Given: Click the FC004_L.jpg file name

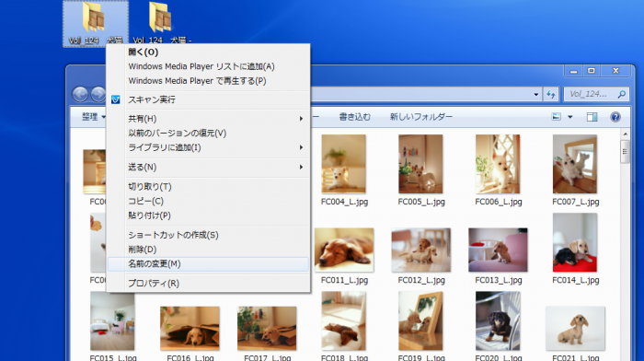Looking at the screenshot, I should pyautogui.click(x=344, y=202).
